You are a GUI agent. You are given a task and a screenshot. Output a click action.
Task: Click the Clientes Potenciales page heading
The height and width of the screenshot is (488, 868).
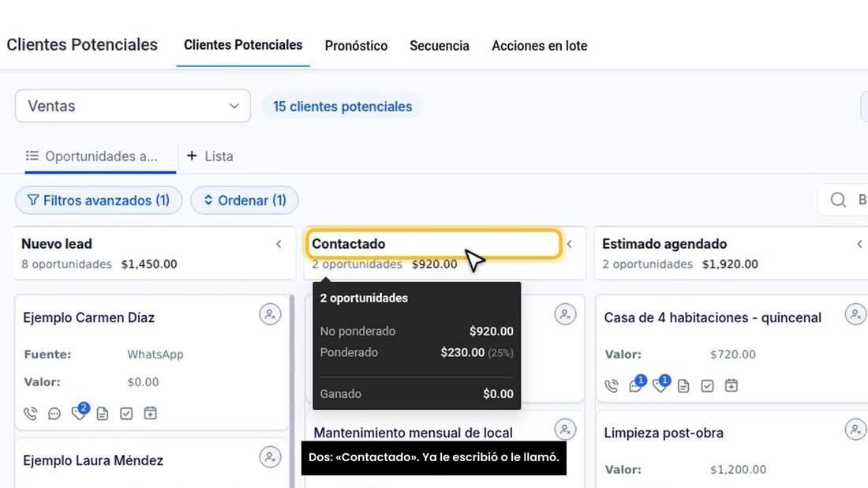(x=82, y=44)
